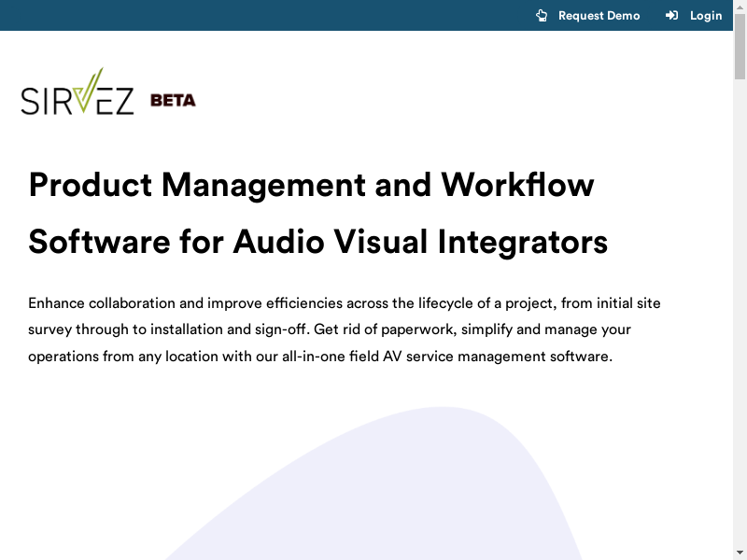This screenshot has height=560, width=747.
Task: Click the paragraph line starting "operations from any location"
Action: [x=319, y=357]
